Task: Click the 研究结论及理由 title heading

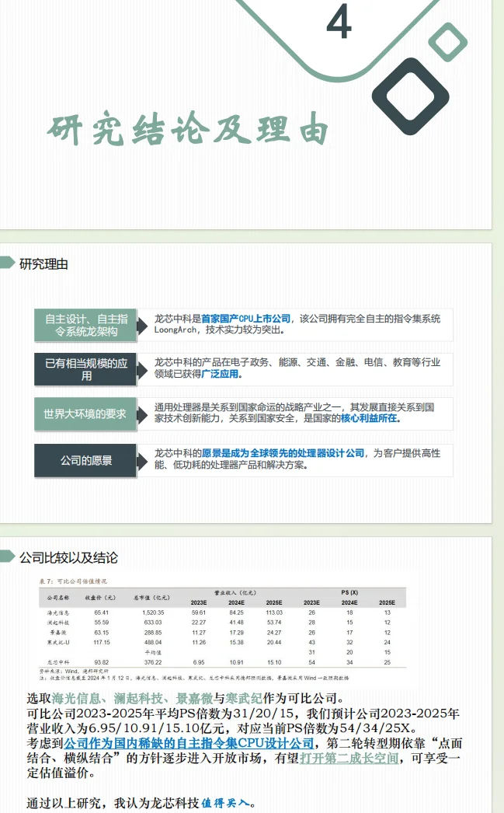Action: point(189,128)
